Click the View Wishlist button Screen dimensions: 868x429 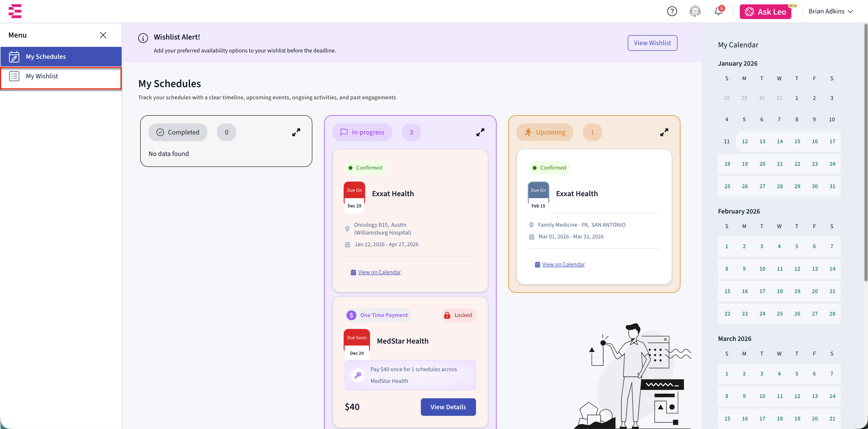(x=652, y=43)
